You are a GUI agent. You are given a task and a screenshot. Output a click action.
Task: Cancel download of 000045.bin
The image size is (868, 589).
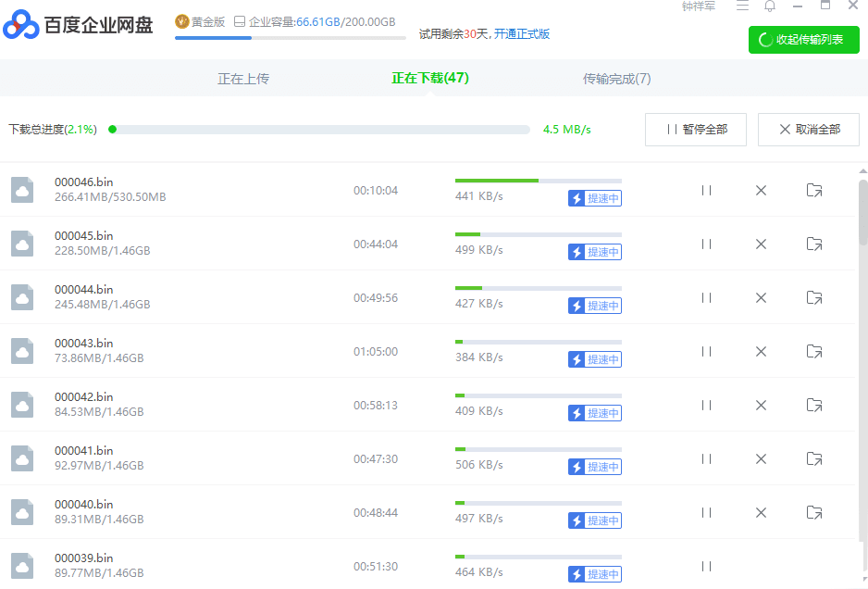(762, 244)
